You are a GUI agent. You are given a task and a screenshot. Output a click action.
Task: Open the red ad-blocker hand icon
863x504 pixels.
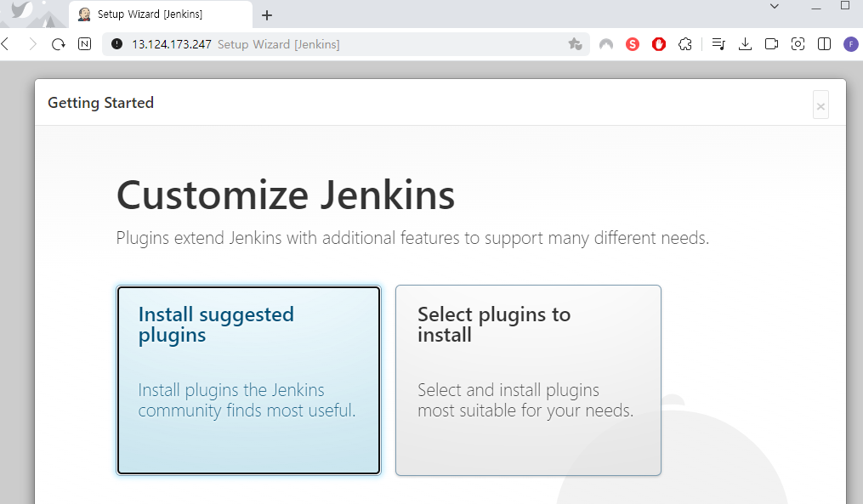659,44
